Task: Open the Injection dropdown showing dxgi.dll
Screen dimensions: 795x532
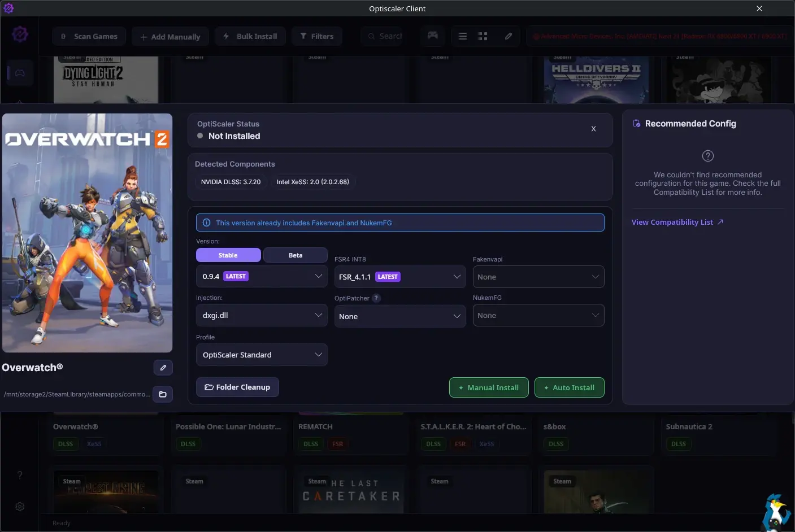Action: pos(262,315)
